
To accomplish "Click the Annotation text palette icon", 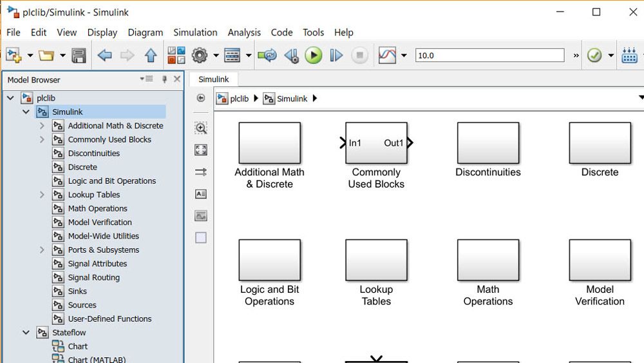I will 201,194.
